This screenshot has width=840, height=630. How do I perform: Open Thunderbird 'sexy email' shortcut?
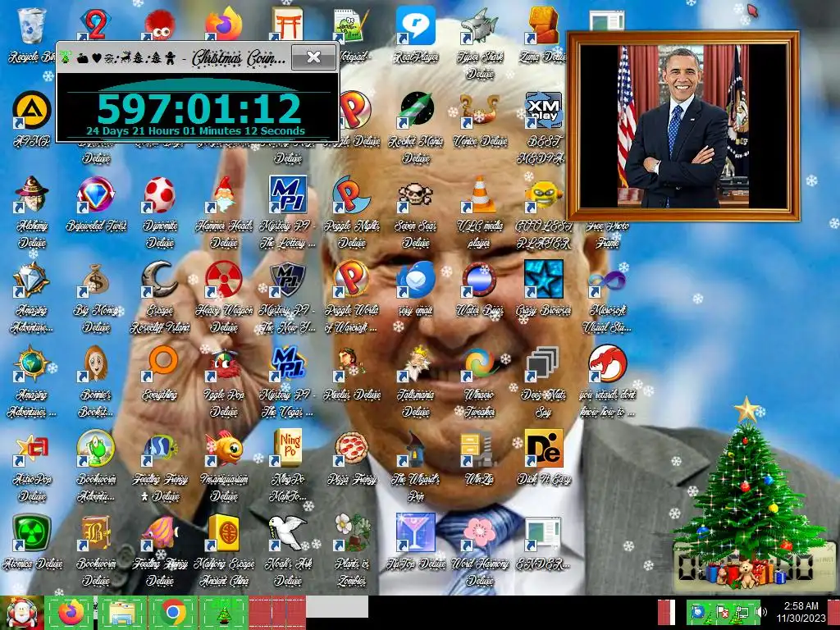point(416,279)
